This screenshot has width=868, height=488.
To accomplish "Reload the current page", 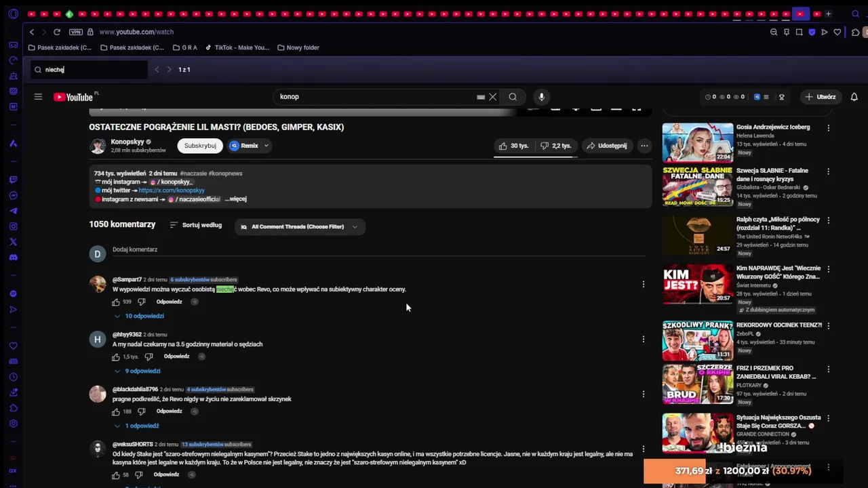I will click(x=57, y=32).
